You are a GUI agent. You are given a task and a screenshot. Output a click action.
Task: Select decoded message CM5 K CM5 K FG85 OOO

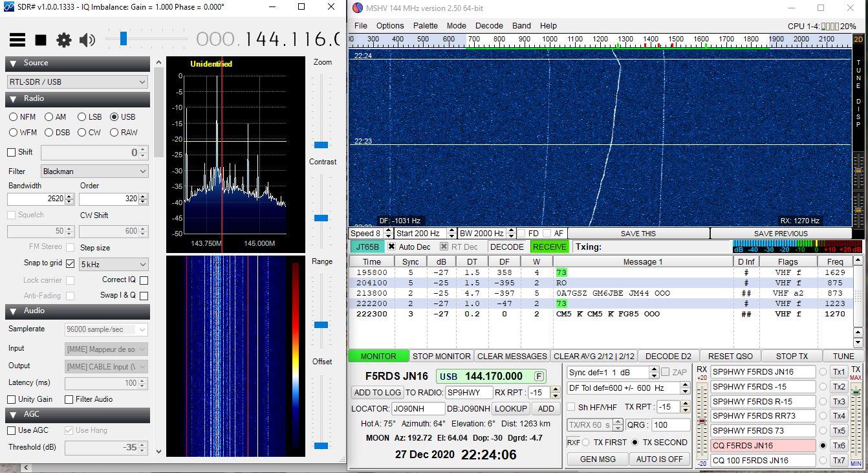point(608,314)
